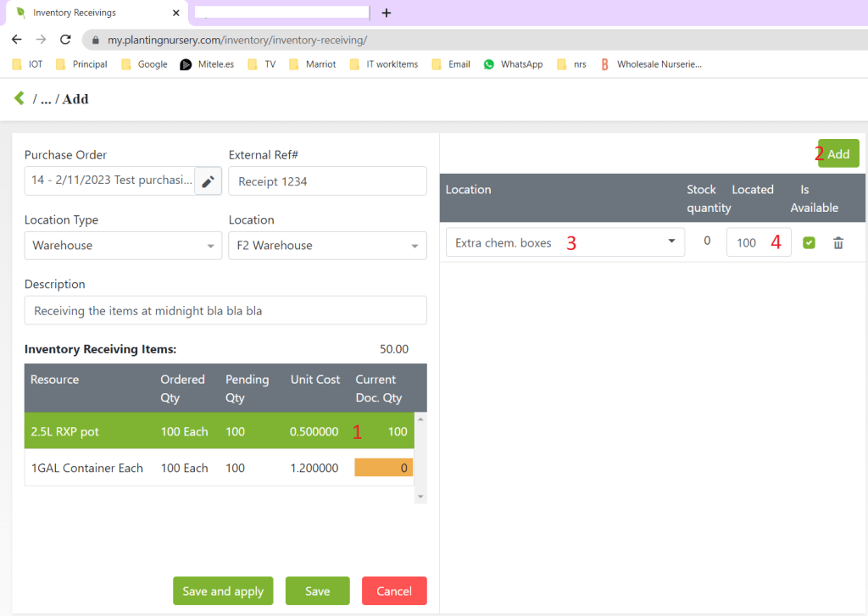Click the green back arrow chevron
The image size is (868, 616).
[x=19, y=98]
